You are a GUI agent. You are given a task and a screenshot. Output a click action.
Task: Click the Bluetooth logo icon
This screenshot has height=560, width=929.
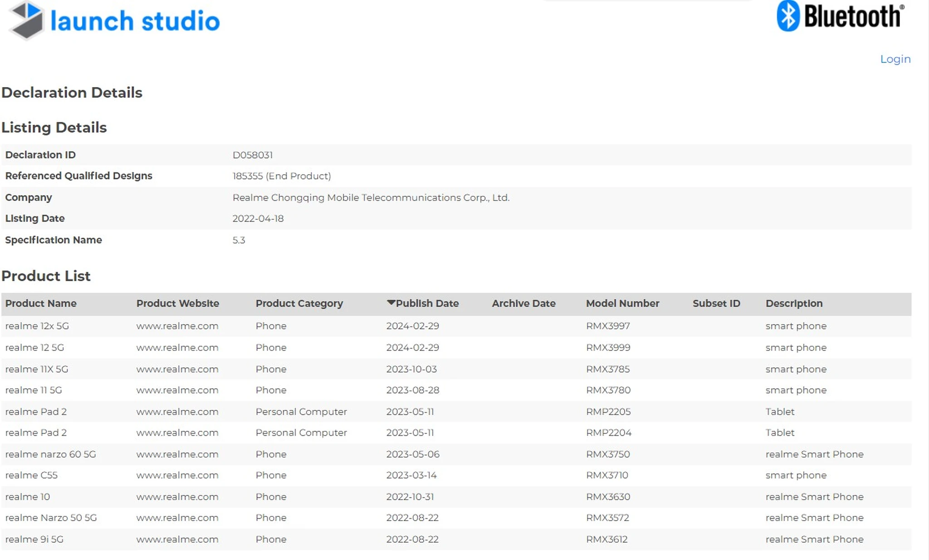click(788, 16)
